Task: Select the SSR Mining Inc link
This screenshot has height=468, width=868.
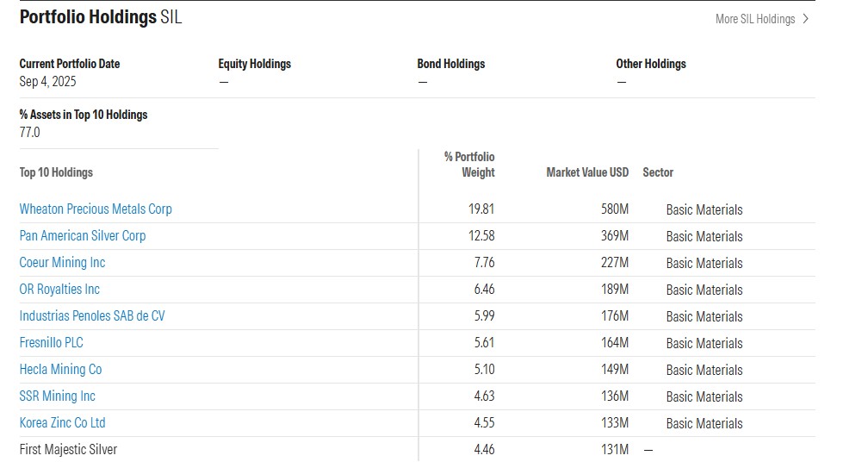Action: pyautogui.click(x=58, y=396)
